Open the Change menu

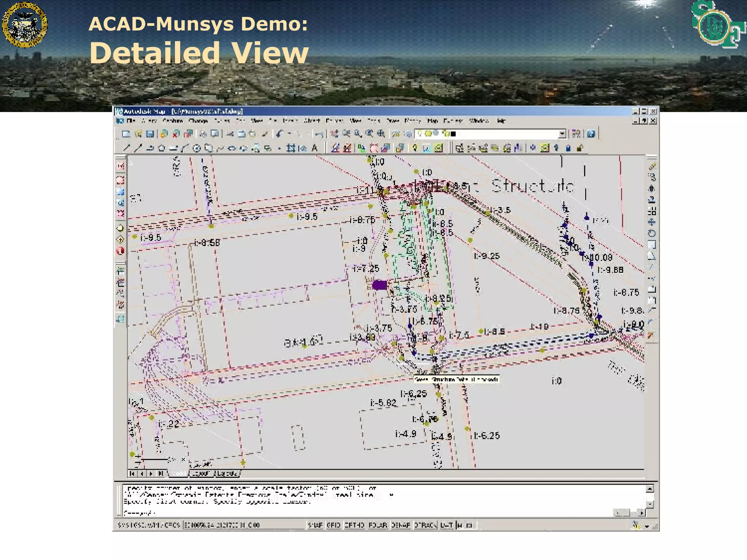(198, 121)
